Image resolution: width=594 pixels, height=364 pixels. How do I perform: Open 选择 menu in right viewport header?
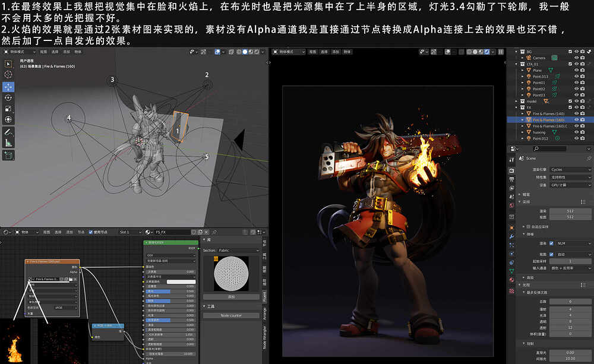pyautogui.click(x=324, y=52)
